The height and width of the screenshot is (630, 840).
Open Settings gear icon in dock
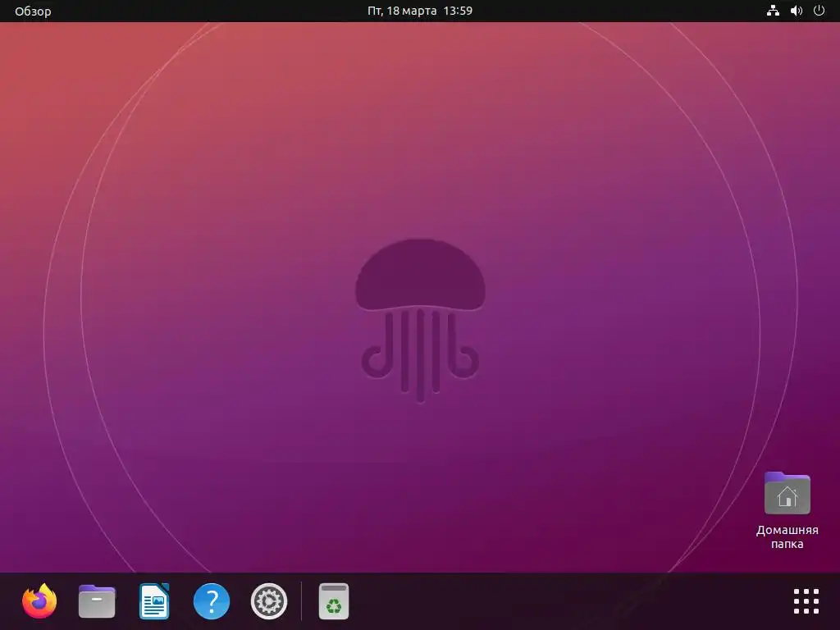click(269, 601)
